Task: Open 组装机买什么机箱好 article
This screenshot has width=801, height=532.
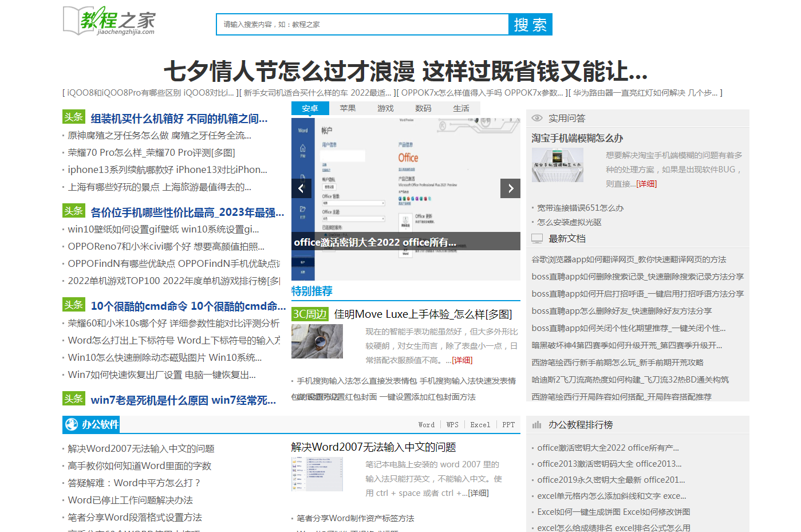Action: click(x=179, y=119)
